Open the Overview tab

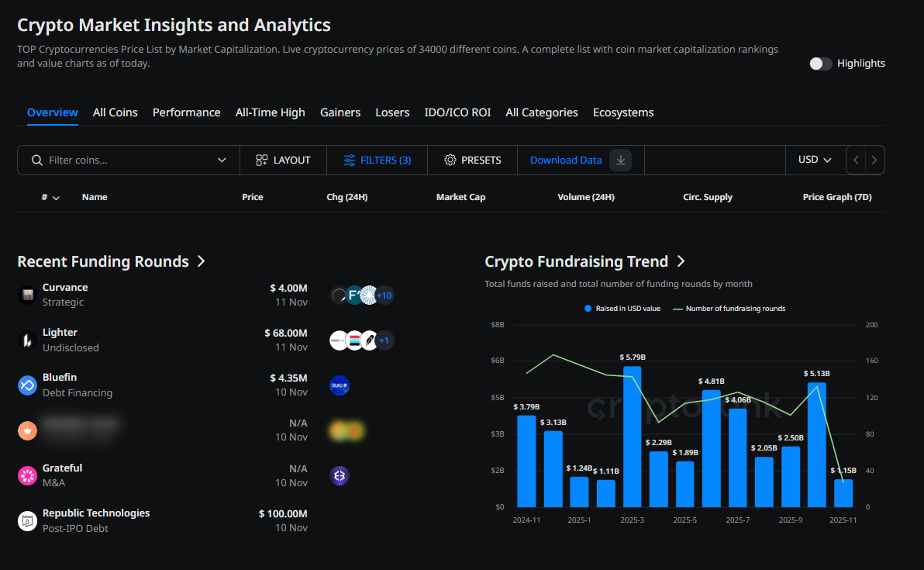point(53,112)
